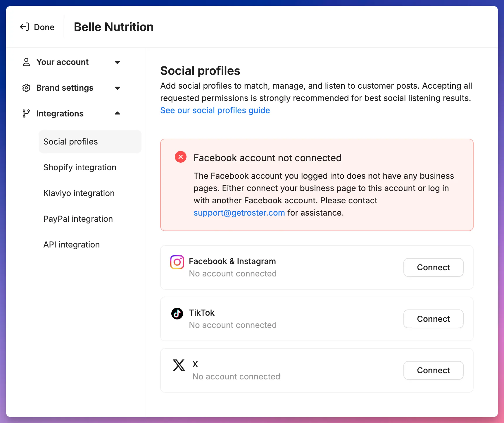This screenshot has height=423, width=504.
Task: Click the support@getroster.com email link
Action: (x=239, y=213)
